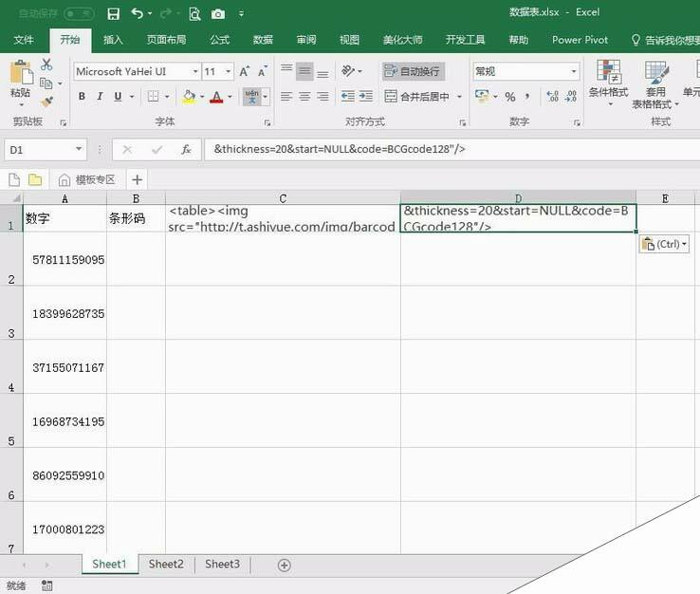
Task: Click inside the formula bar text
Action: click(x=340, y=149)
